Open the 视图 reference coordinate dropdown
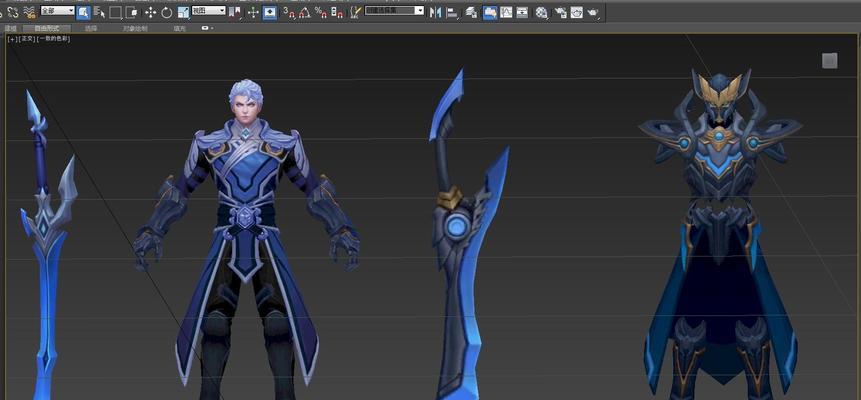861x400 pixels. pos(209,10)
